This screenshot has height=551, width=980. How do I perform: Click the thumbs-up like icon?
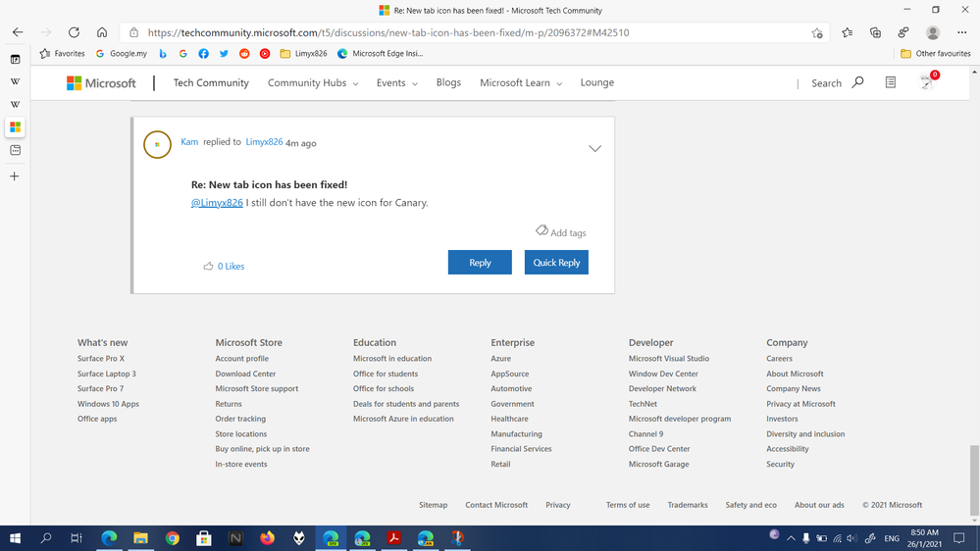tap(208, 266)
